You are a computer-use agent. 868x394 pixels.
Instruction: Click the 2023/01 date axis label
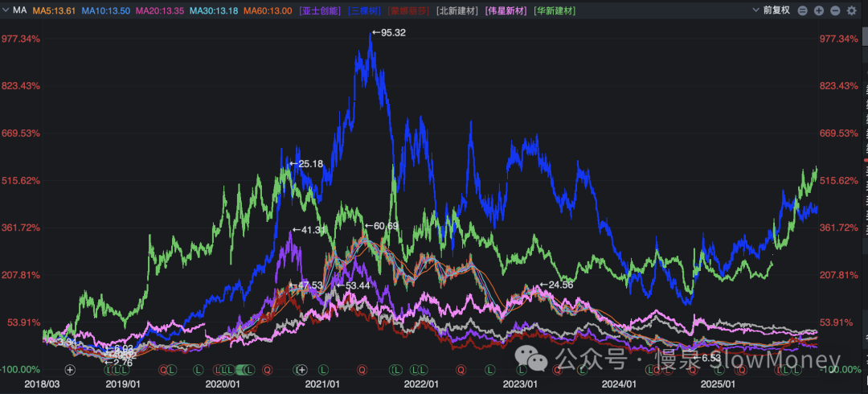[x=522, y=384]
